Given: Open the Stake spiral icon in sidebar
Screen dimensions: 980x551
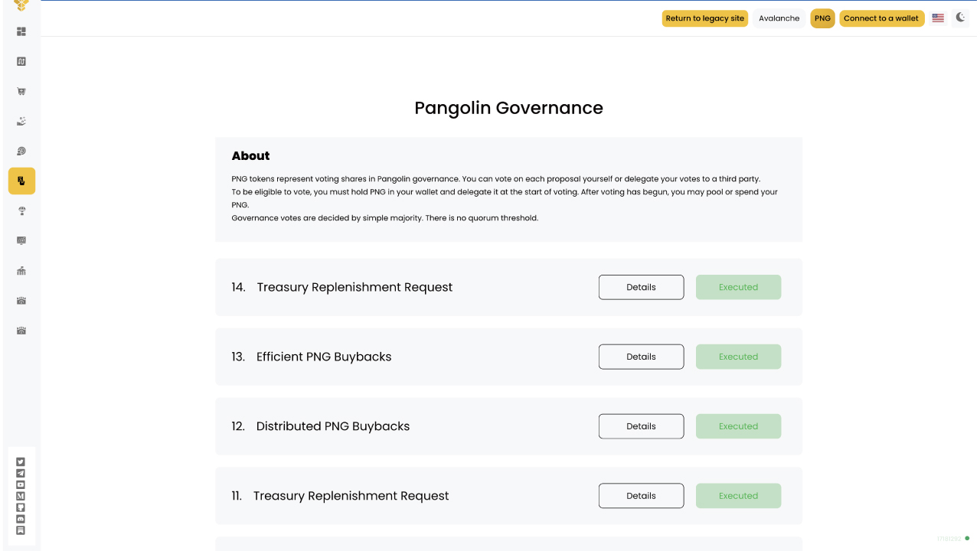Looking at the screenshot, I should click(x=21, y=151).
